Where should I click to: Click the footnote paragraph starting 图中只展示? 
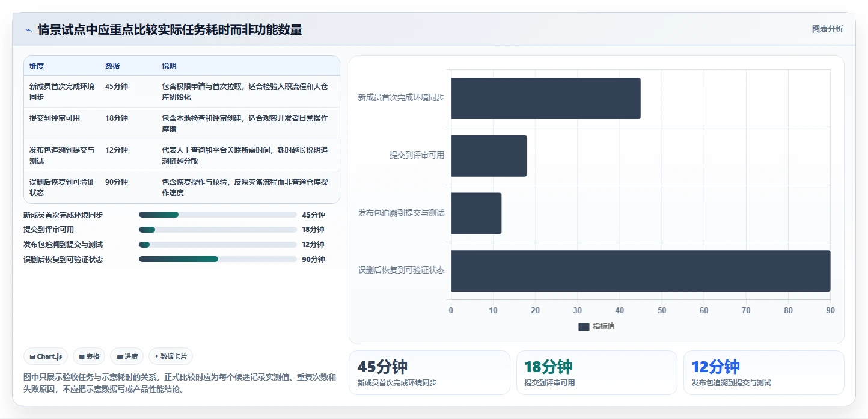coord(179,383)
